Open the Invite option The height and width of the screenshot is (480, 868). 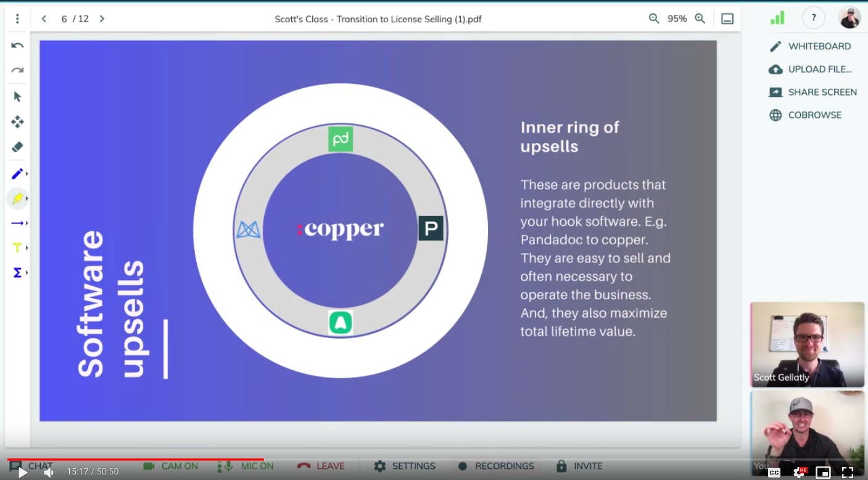click(579, 466)
